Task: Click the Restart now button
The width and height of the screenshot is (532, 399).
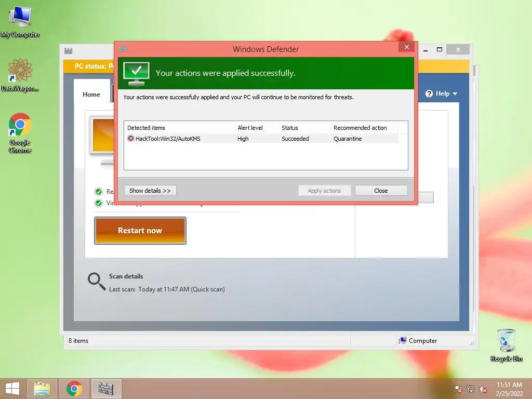Action: pyautogui.click(x=140, y=231)
